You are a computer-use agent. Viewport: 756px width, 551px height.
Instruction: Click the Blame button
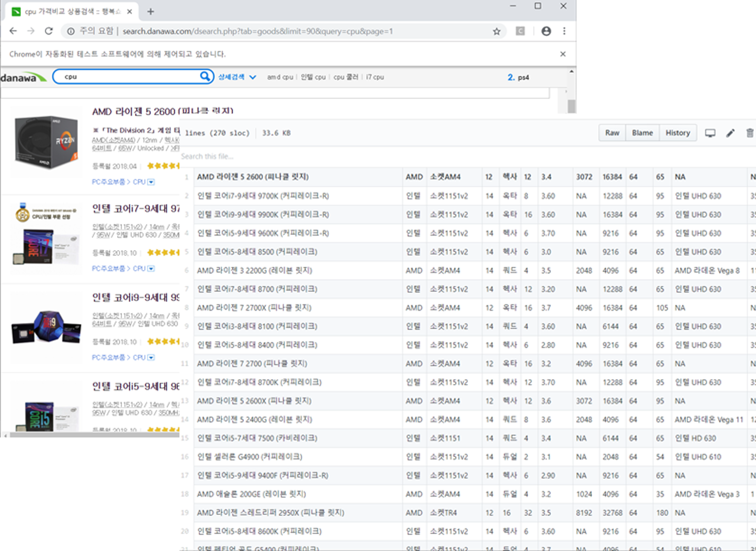pyautogui.click(x=642, y=133)
